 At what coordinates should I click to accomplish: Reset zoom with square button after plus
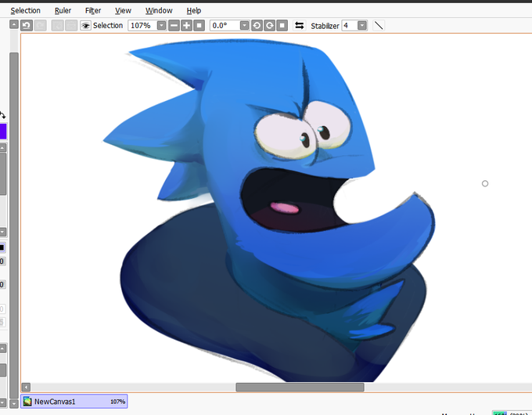click(199, 26)
